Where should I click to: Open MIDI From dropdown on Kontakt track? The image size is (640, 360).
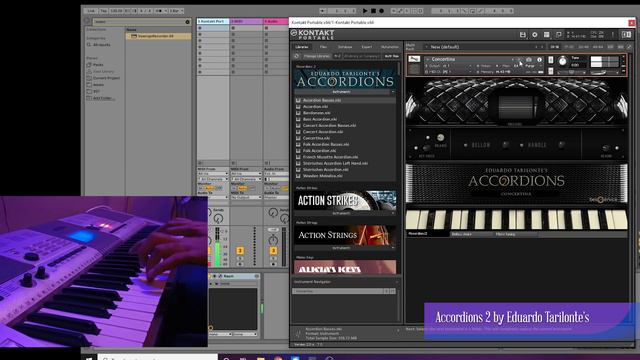[213, 174]
